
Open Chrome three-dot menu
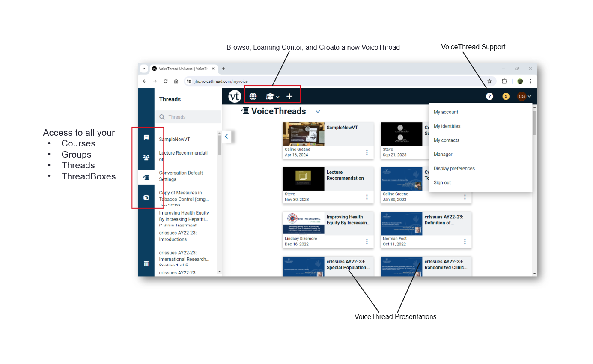530,81
